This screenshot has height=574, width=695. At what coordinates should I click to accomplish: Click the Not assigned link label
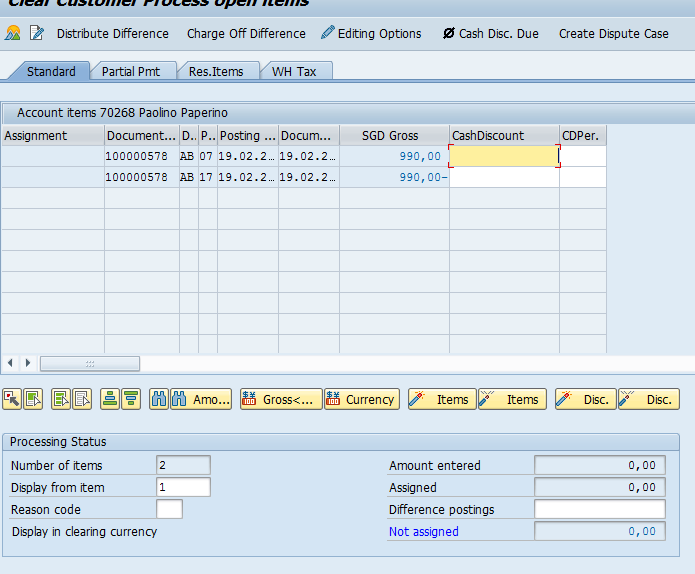423,531
